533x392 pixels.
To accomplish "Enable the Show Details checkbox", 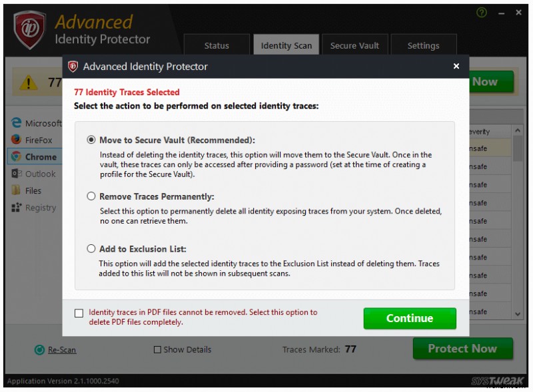I will (x=157, y=349).
